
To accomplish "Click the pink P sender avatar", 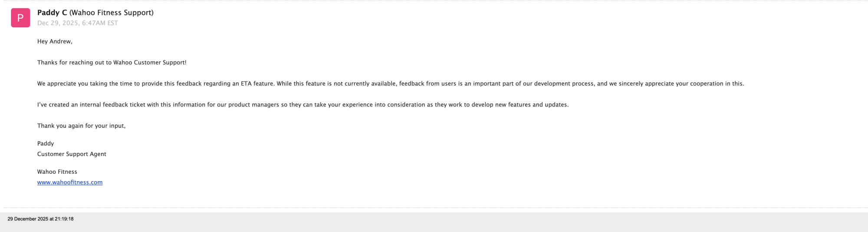I will (20, 18).
